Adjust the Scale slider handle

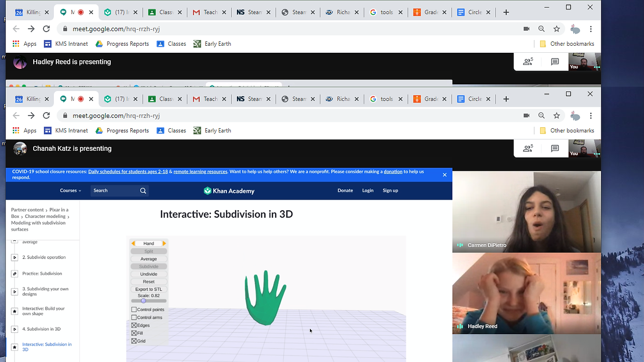pyautogui.click(x=143, y=301)
